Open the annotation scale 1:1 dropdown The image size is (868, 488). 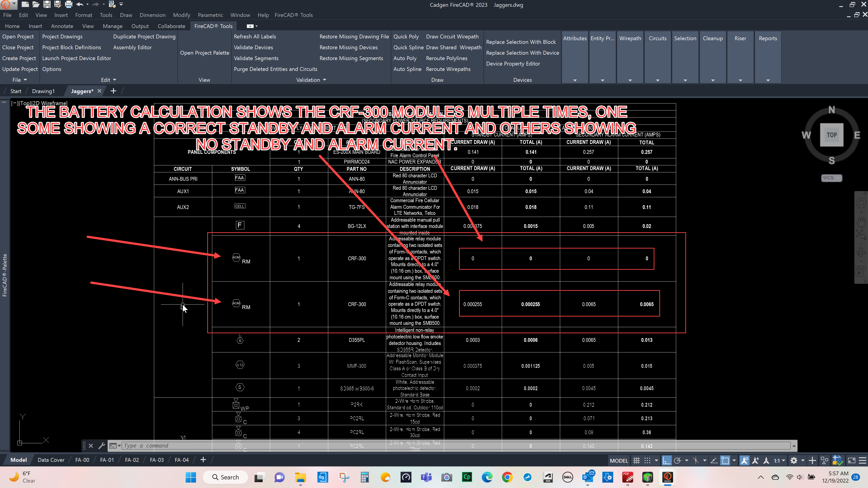pos(779,460)
